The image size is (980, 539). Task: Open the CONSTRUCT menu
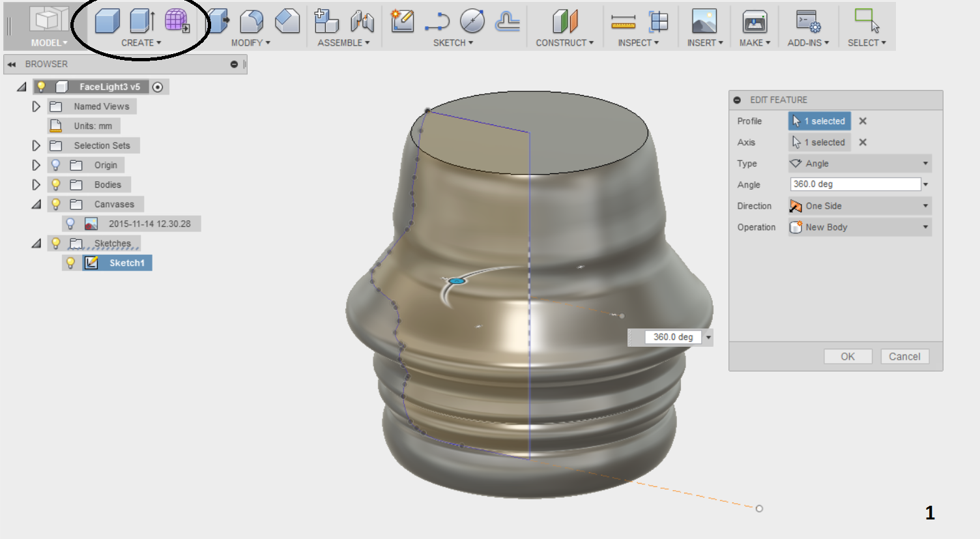pos(565,42)
